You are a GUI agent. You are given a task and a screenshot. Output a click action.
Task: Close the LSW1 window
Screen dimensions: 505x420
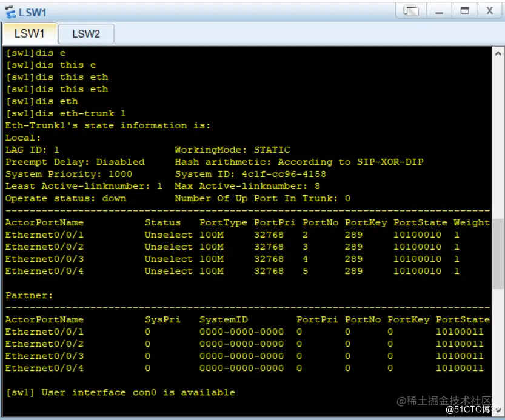coord(490,11)
